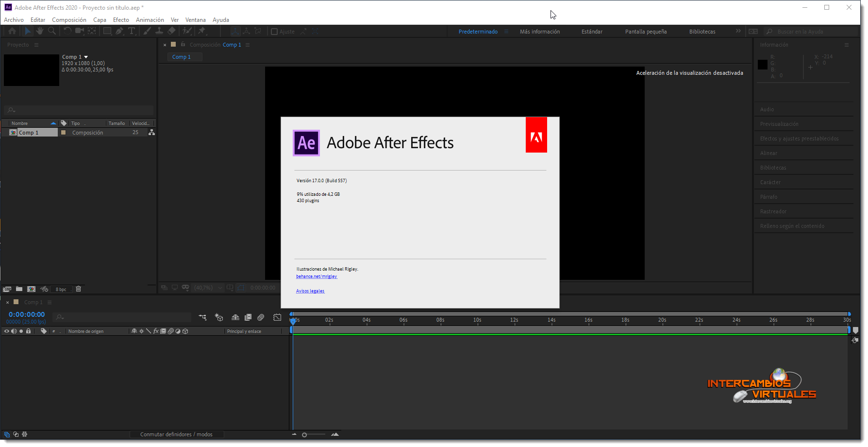Select the Pen tool
Image resolution: width=868 pixels, height=447 pixels.
119,31
